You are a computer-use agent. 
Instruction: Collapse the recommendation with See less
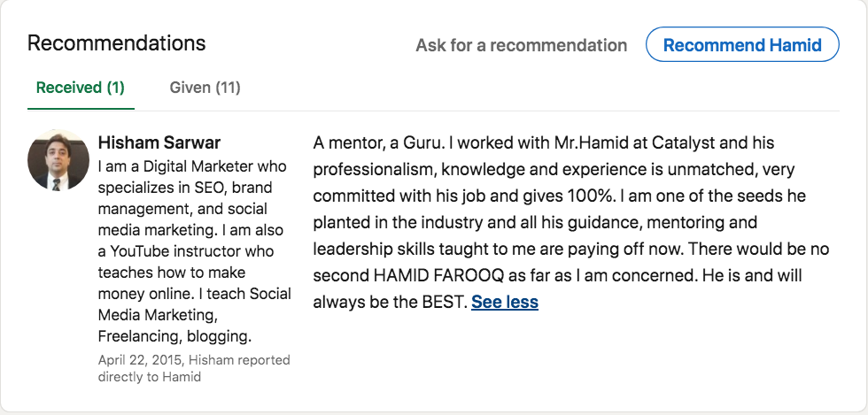tap(504, 303)
